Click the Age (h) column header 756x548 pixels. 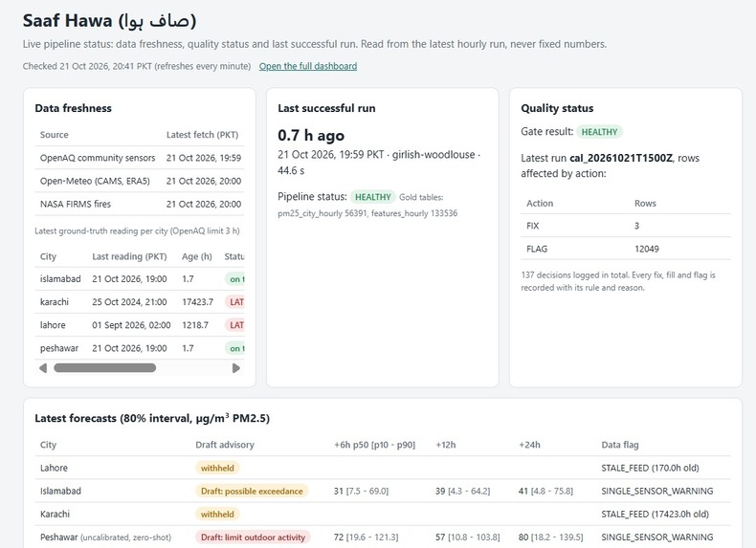[x=197, y=257]
